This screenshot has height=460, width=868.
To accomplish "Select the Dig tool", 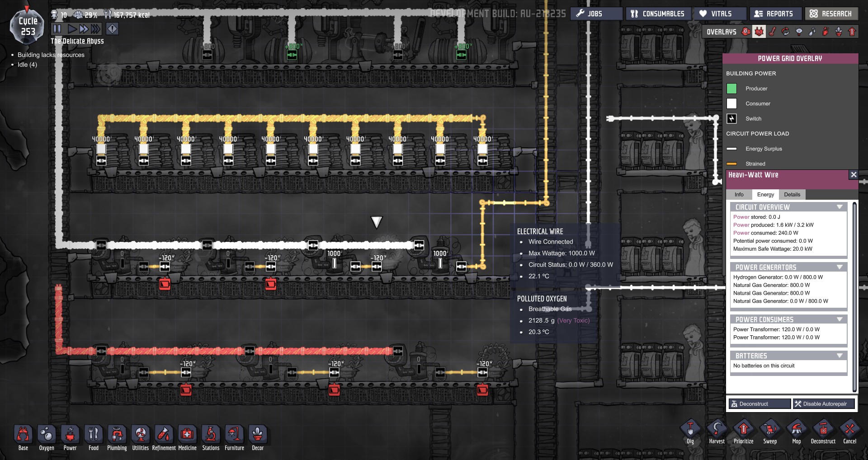I will point(690,429).
